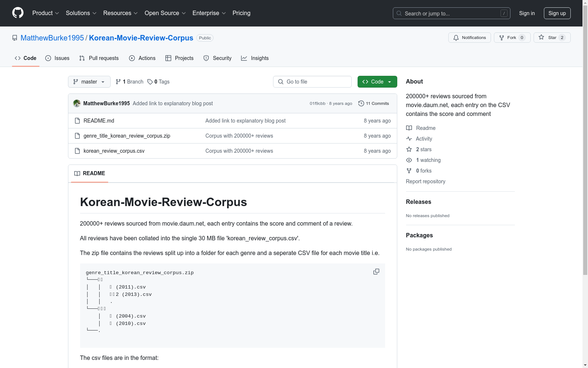Screen dimensions: 588x368
Task: Open the Activity link in About
Action: [x=419, y=139]
